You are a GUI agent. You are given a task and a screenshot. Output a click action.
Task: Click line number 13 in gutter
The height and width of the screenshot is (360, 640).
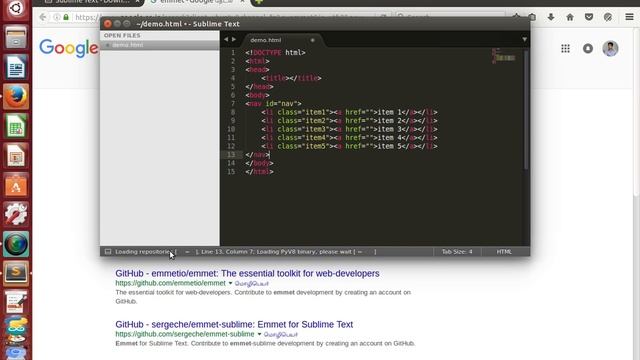(231, 155)
